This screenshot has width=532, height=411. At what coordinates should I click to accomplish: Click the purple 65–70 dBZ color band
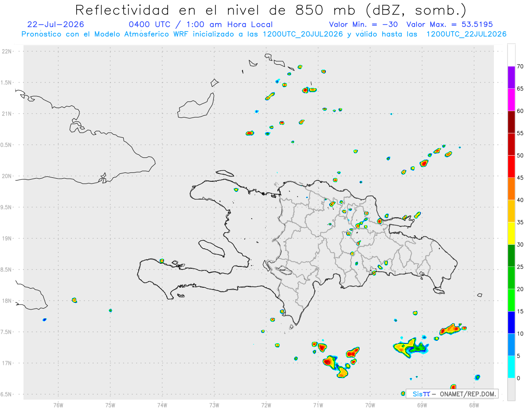click(511, 78)
